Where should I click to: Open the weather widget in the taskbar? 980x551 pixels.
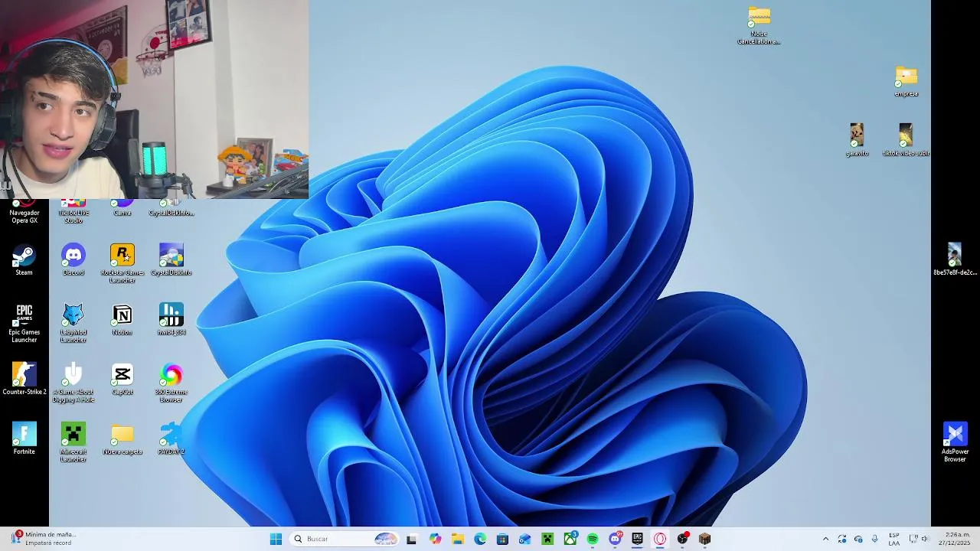tap(44, 539)
